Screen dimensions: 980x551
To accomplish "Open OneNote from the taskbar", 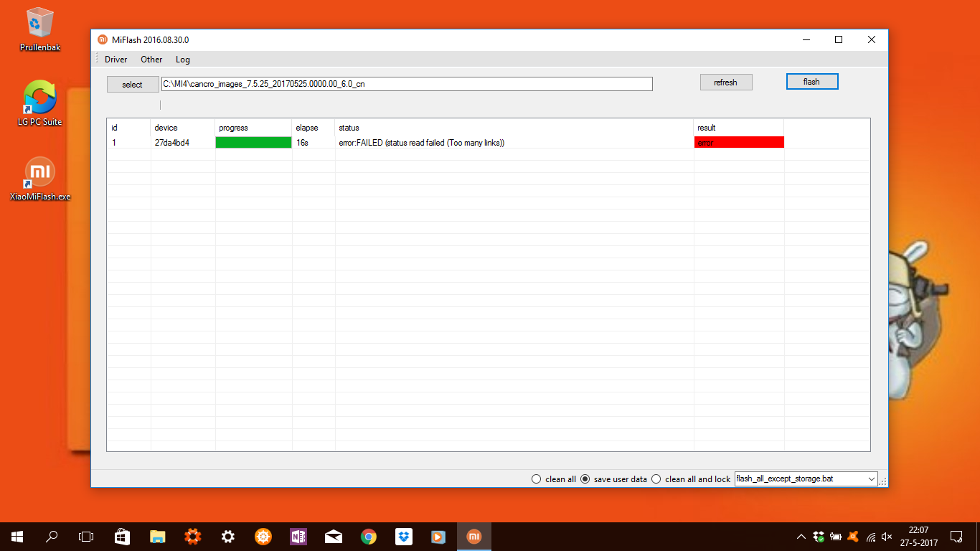I will [298, 536].
